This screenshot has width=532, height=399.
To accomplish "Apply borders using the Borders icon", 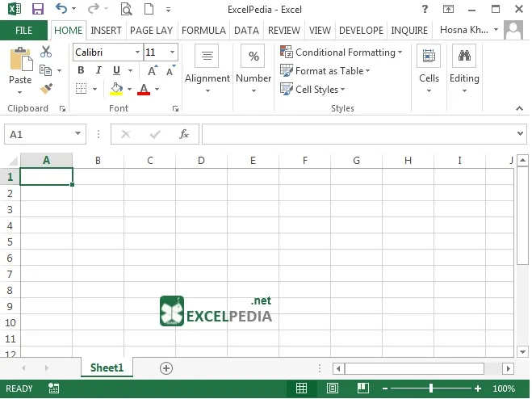I will [x=81, y=89].
